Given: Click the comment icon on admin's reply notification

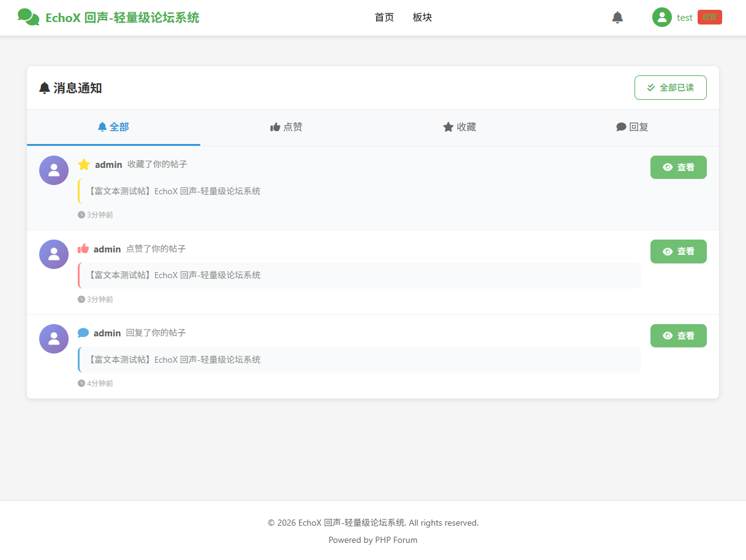Looking at the screenshot, I should (x=83, y=333).
